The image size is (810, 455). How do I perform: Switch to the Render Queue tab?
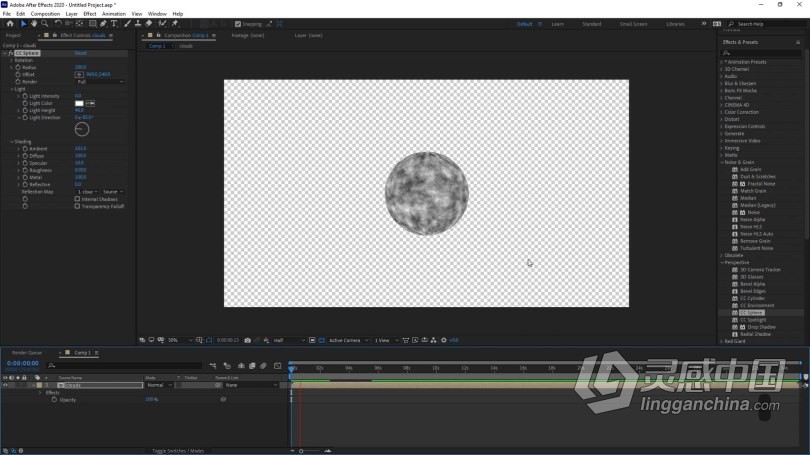pyautogui.click(x=27, y=353)
